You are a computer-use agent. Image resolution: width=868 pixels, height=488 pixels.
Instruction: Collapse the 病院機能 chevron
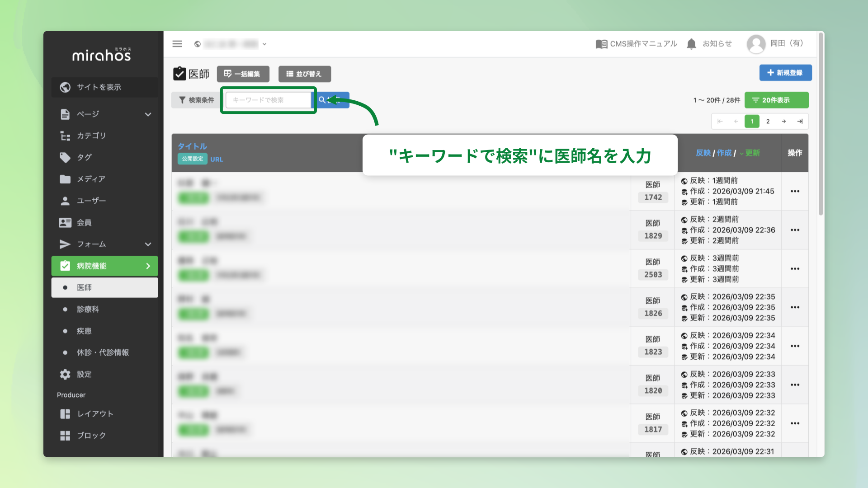(x=148, y=266)
